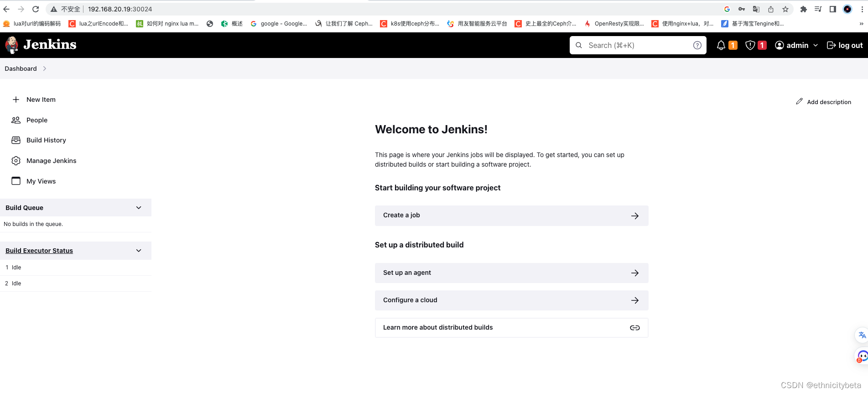Open Learn more about distributed builds
This screenshot has height=394, width=868.
coord(511,328)
